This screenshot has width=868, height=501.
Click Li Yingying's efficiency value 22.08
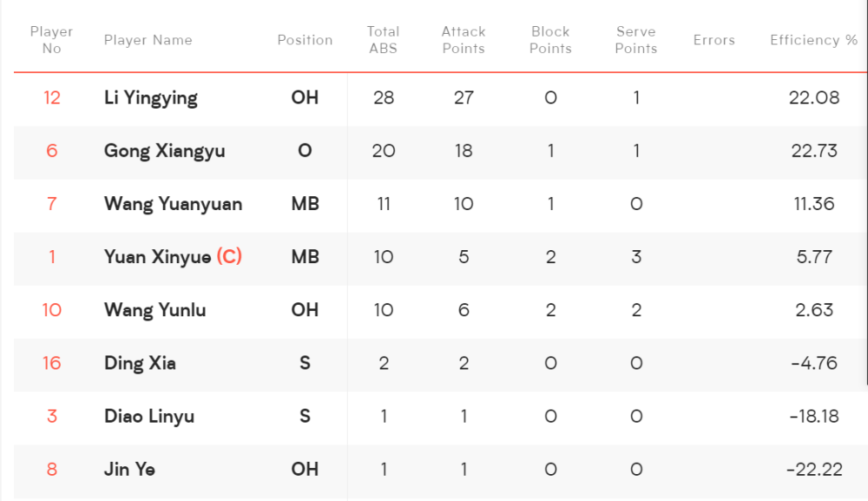(814, 98)
